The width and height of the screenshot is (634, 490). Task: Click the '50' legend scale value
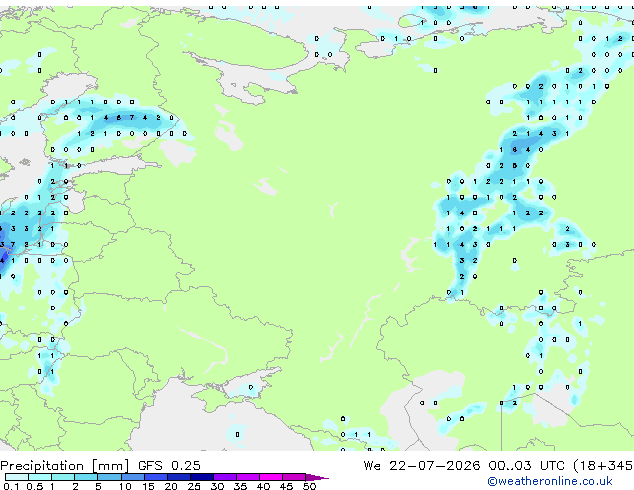pyautogui.click(x=309, y=486)
